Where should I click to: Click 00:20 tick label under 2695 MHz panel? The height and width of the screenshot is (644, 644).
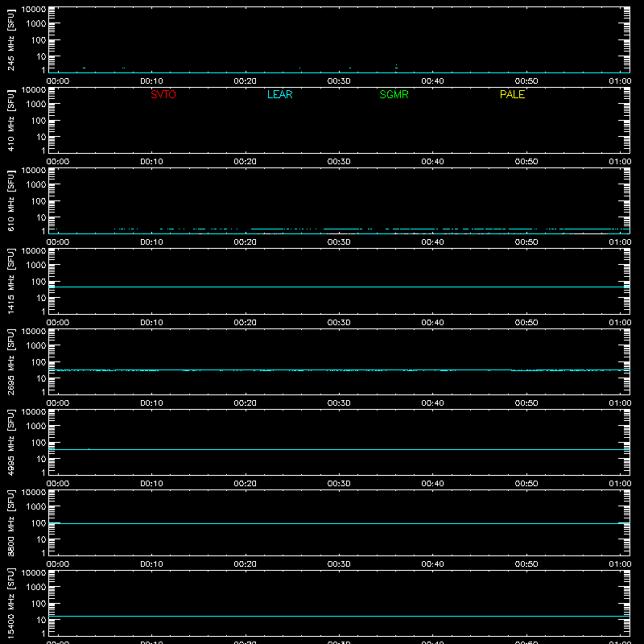point(246,403)
